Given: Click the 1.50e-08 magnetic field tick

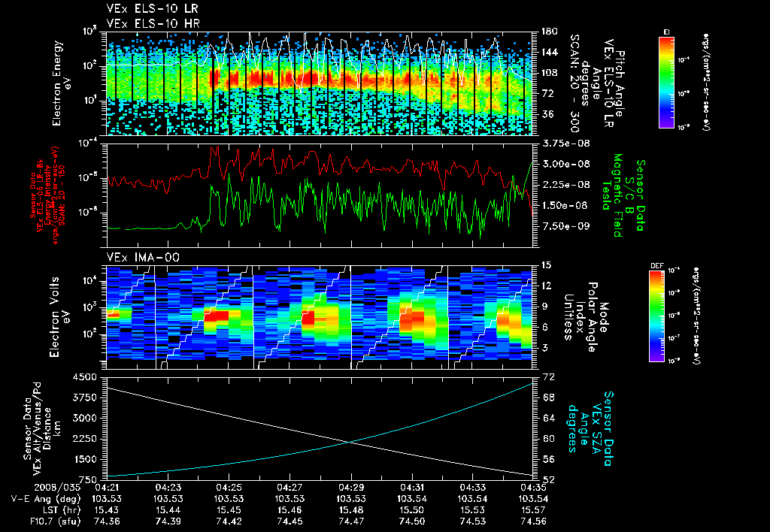Looking at the screenshot, I should (x=565, y=205).
